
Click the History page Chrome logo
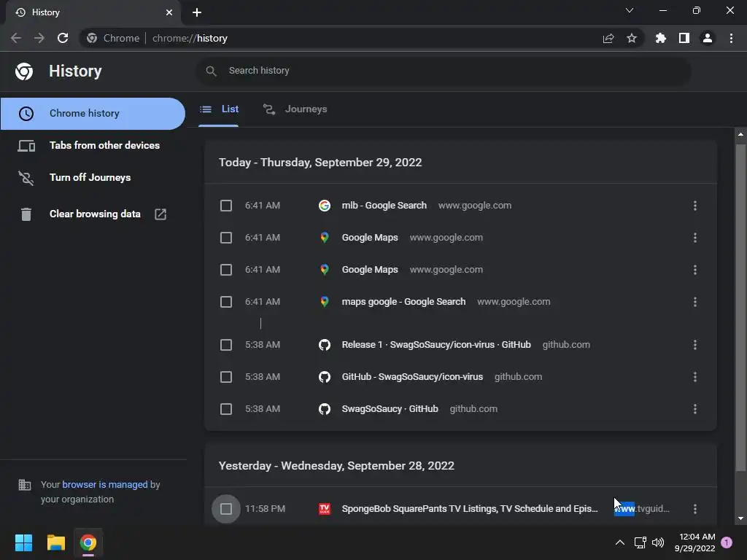coord(24,71)
